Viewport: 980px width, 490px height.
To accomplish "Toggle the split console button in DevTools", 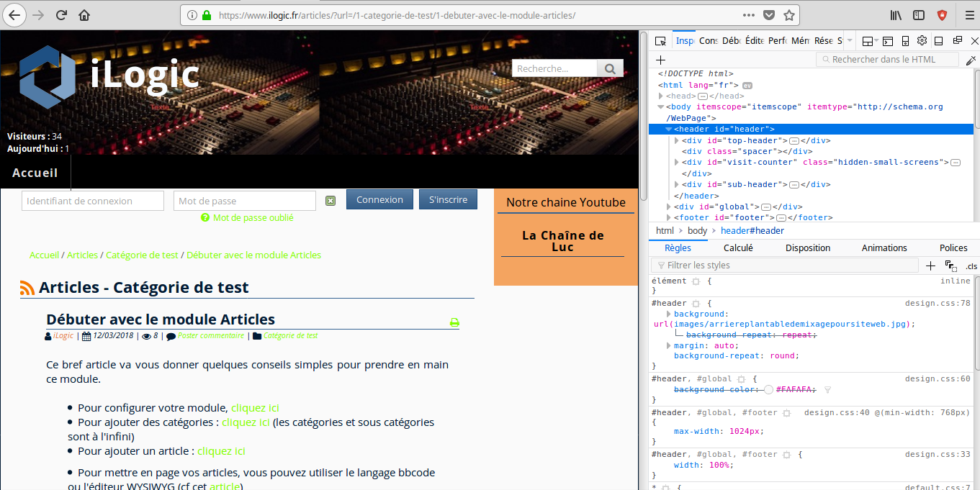I will pyautogui.click(x=888, y=41).
